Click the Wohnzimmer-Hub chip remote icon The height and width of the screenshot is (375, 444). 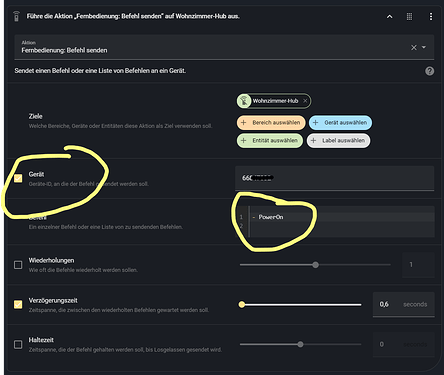244,101
